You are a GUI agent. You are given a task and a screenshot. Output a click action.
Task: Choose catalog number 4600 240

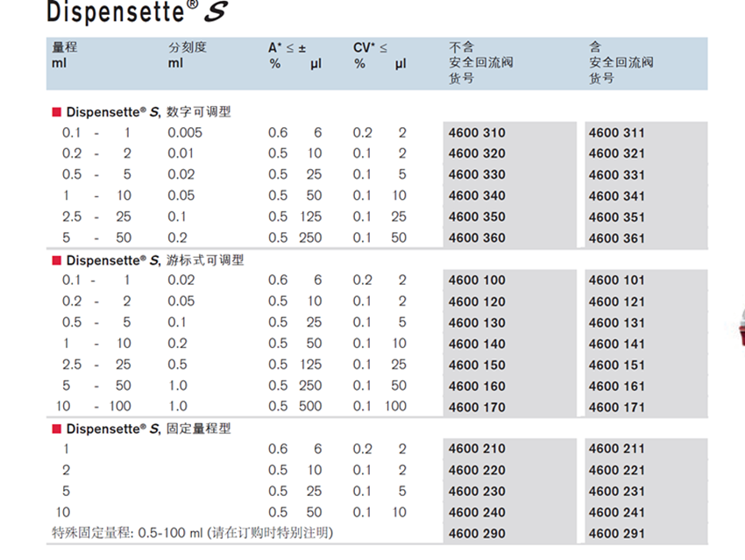477,513
